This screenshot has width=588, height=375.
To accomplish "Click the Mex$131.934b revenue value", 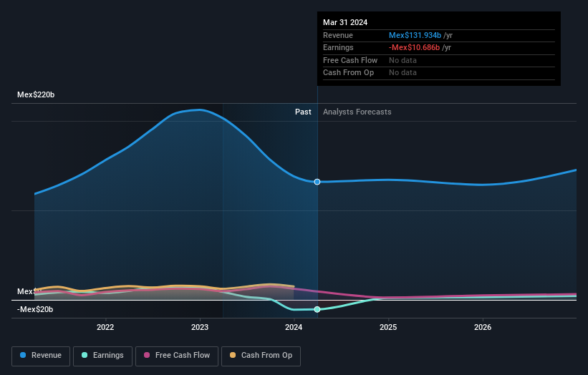I will (x=415, y=35).
